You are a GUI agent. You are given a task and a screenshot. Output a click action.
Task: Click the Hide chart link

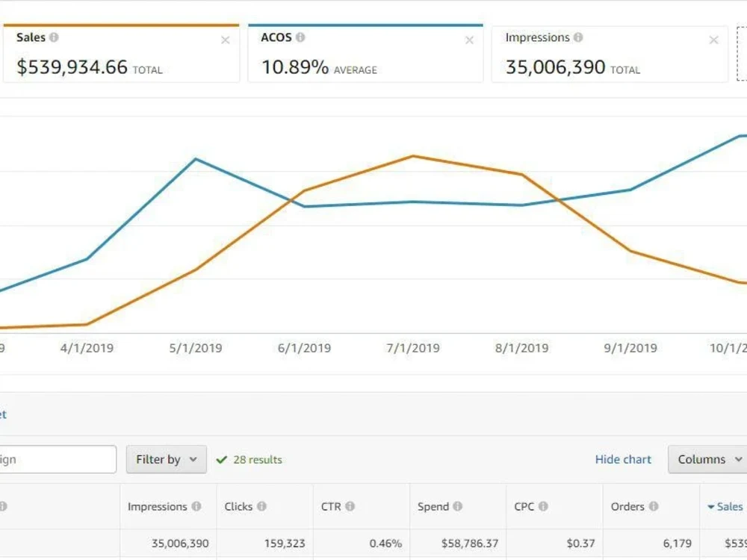623,459
